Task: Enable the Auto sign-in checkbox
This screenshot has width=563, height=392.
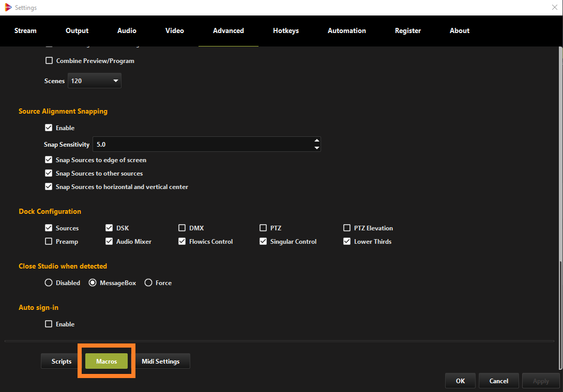Action: tap(49, 324)
